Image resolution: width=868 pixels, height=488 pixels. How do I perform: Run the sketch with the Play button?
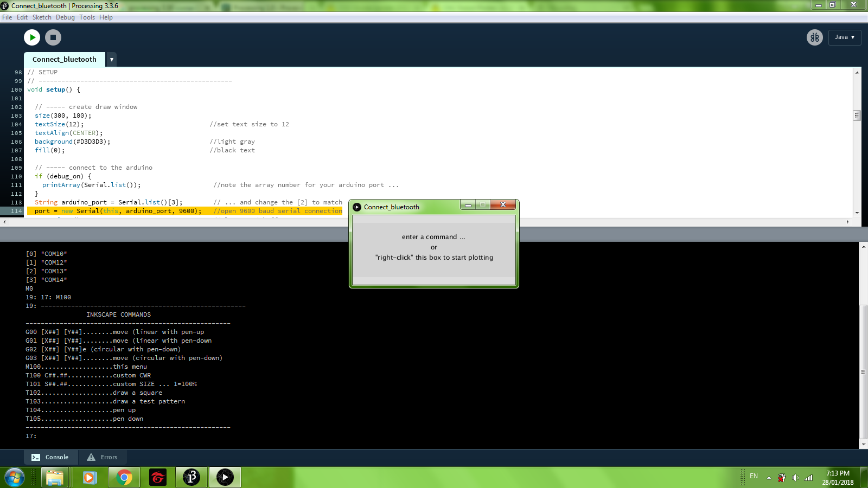point(32,37)
